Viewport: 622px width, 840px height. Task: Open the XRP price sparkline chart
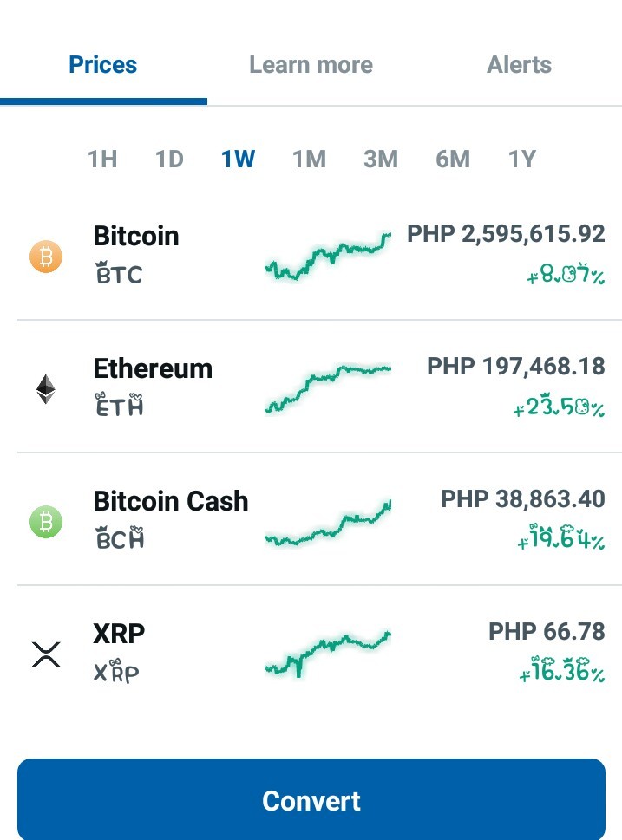tap(328, 654)
